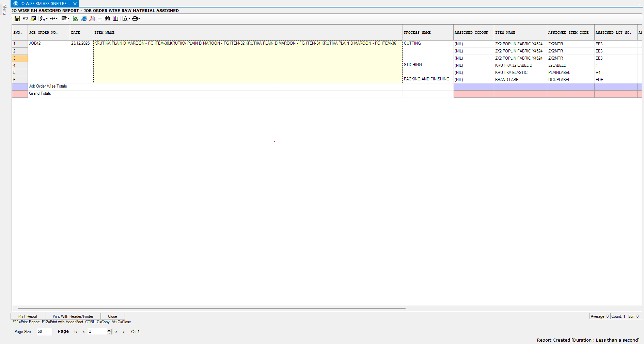Image resolution: width=644 pixels, height=344 pixels.
Task: Open the bar chart graph icon
Action: (116, 18)
